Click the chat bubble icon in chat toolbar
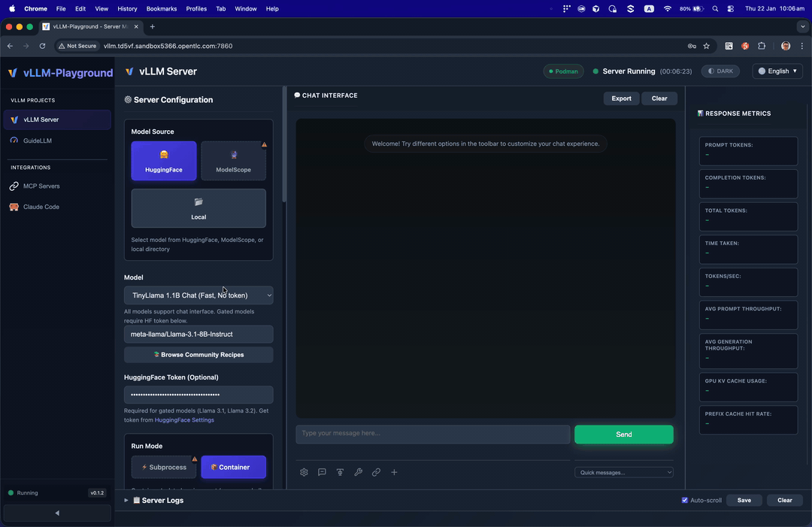This screenshot has width=812, height=527. (x=322, y=472)
